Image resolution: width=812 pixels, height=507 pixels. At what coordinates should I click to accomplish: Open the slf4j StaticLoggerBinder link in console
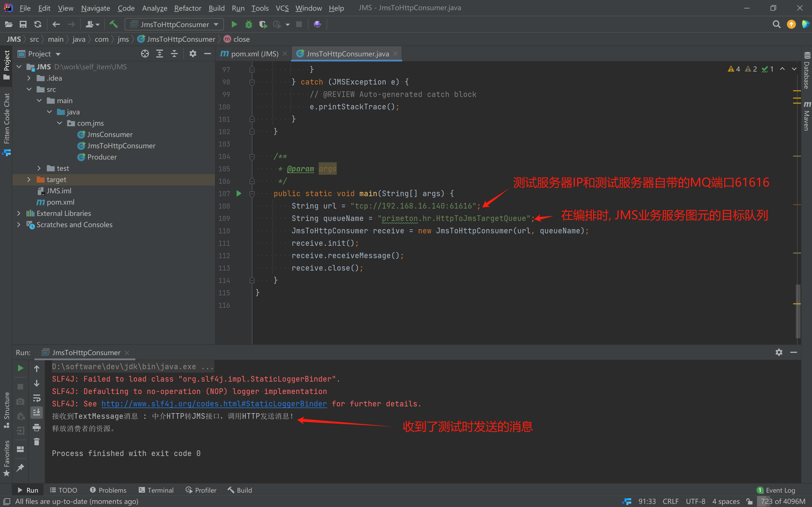point(214,404)
